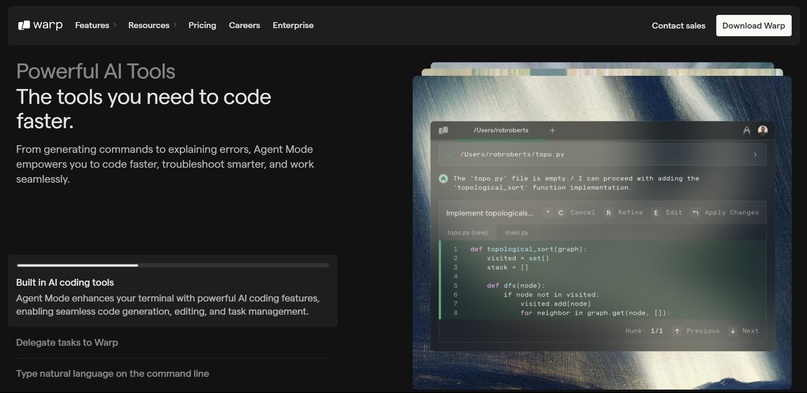Select the main.py file tab

(516, 233)
